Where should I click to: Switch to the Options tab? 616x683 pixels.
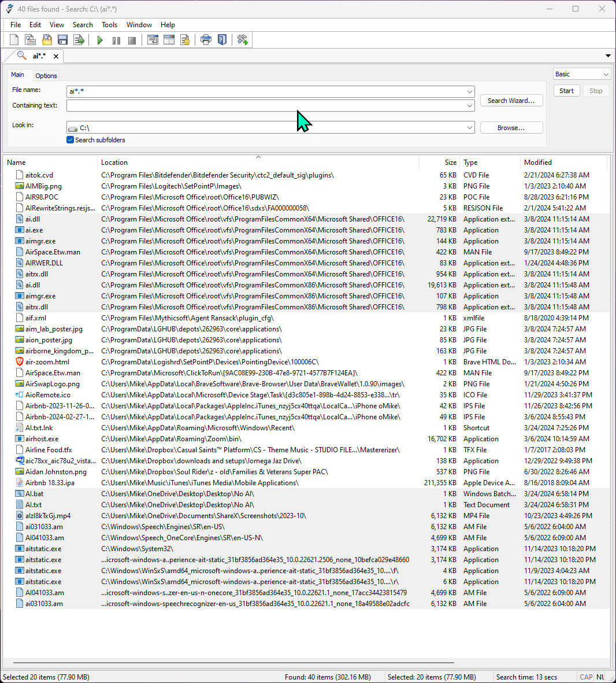pyautogui.click(x=46, y=76)
